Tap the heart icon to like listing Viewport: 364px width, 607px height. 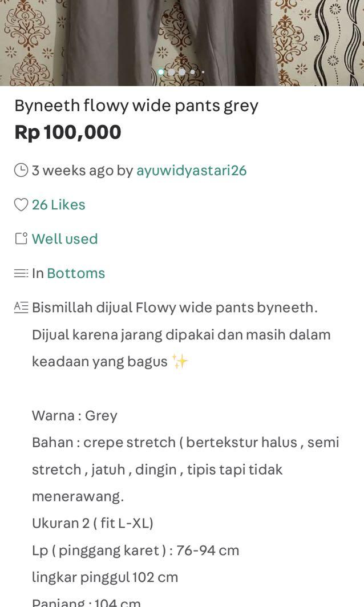21,205
